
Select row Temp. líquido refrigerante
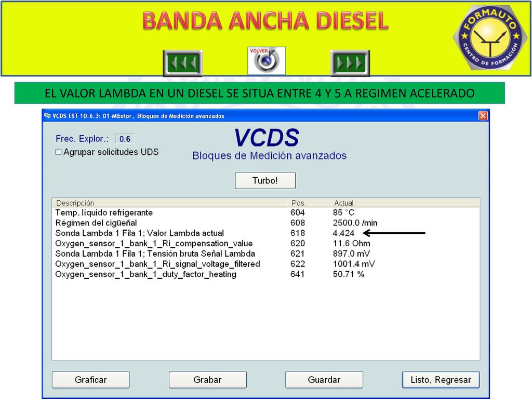pos(265,212)
